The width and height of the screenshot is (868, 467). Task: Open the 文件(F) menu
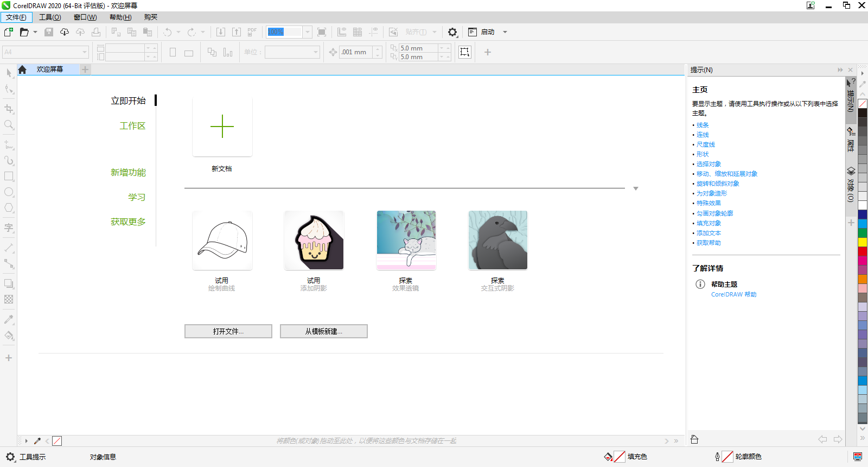click(16, 17)
